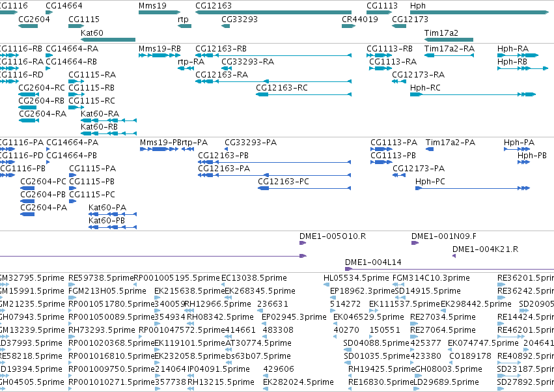Click BAC end DME1-005O10.R

333,236
